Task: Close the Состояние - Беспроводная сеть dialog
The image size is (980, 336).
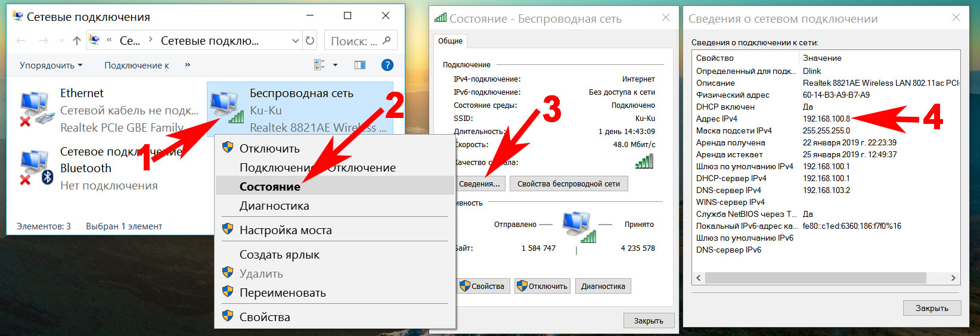Action: (666, 18)
